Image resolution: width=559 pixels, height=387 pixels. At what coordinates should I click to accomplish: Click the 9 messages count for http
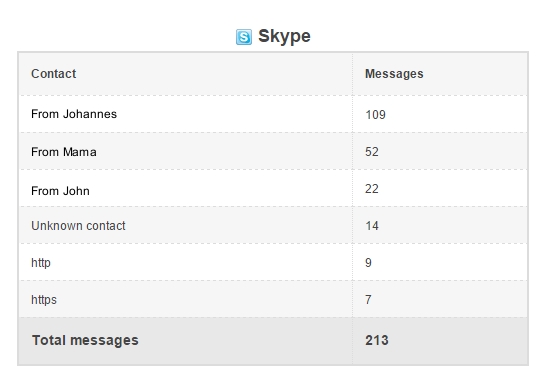(x=368, y=263)
